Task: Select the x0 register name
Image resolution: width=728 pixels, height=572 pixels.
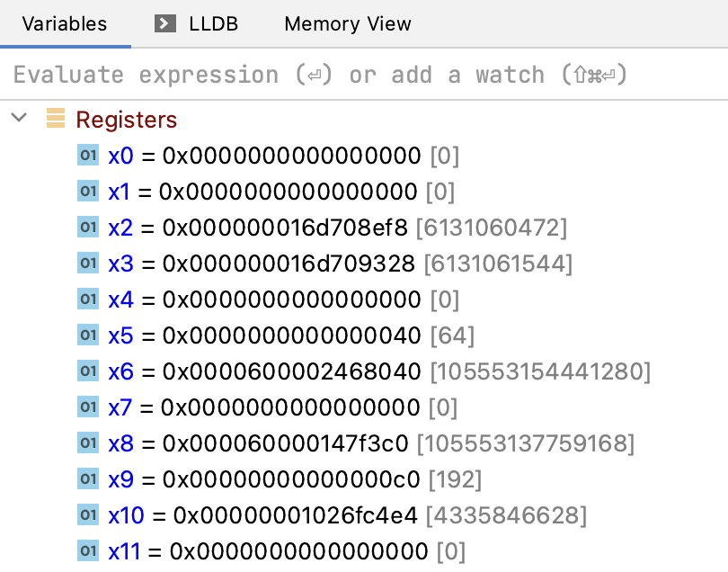Action: click(120, 155)
